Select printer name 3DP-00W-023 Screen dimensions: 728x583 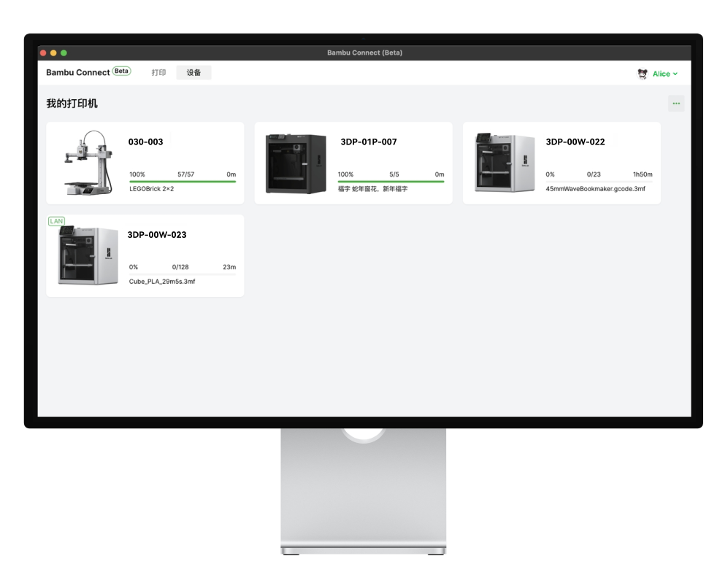click(x=157, y=235)
